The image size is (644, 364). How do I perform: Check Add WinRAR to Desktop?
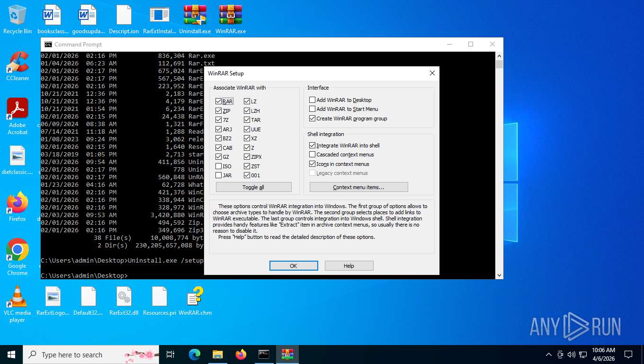click(x=312, y=100)
